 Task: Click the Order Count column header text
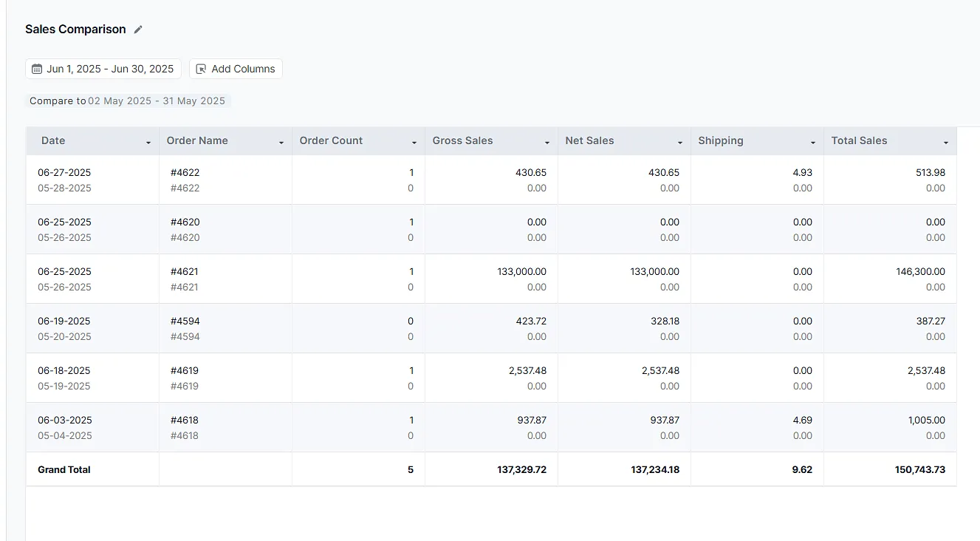[331, 140]
